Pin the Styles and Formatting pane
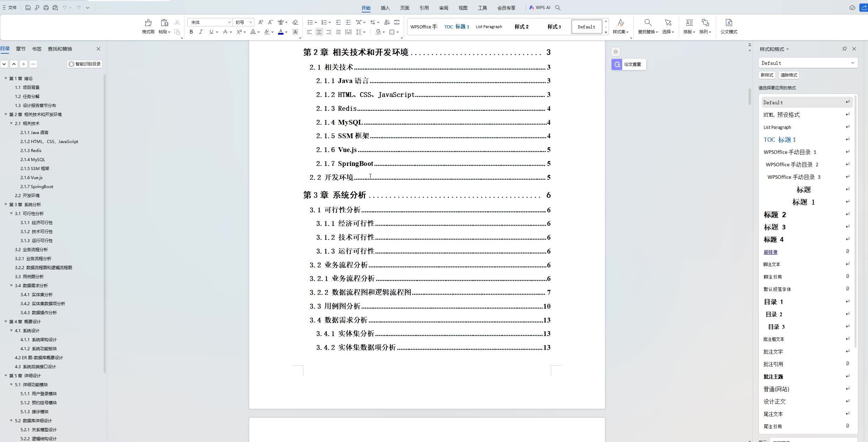This screenshot has width=868, height=442. point(844,49)
